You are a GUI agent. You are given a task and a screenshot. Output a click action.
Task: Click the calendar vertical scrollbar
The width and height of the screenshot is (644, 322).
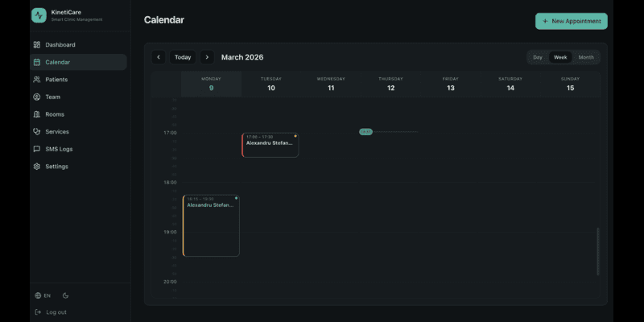(597, 251)
